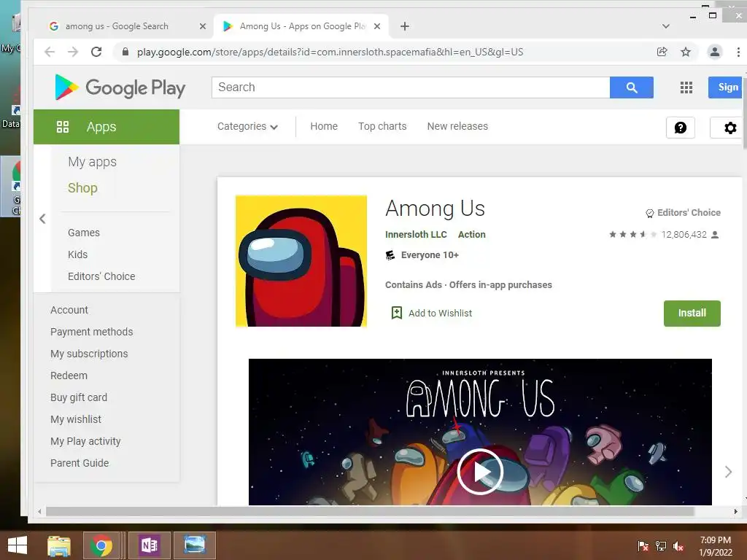Click the Google Play logo

[x=120, y=87]
